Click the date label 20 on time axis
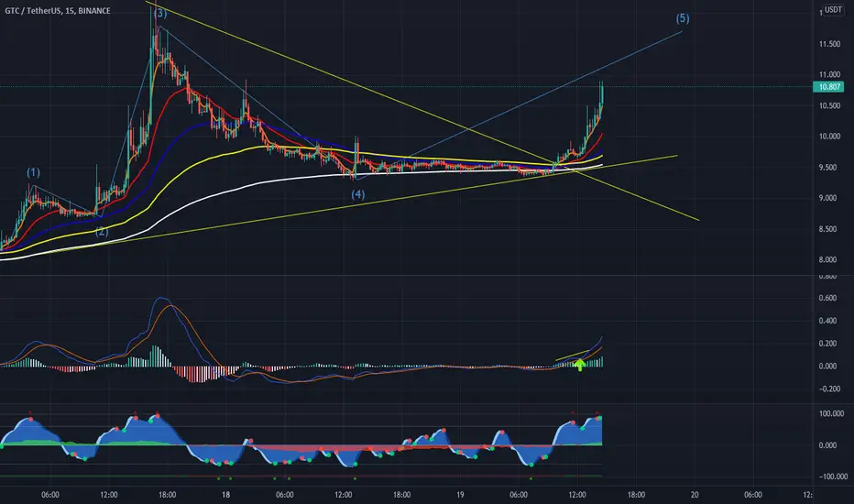This screenshot has height=504, width=854. [x=695, y=495]
